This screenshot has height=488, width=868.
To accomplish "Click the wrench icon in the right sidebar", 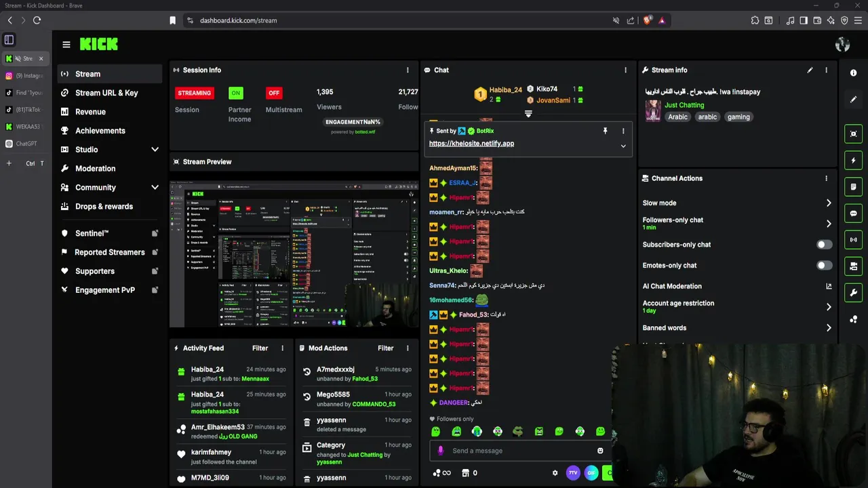I will coord(853,293).
